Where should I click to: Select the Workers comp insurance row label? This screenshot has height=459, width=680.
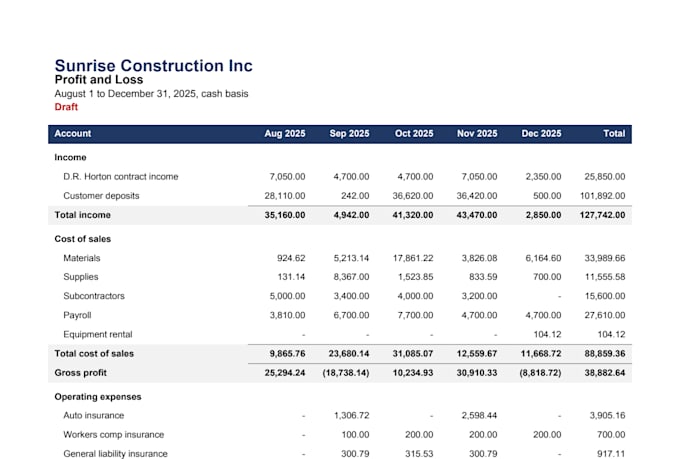click(x=114, y=435)
